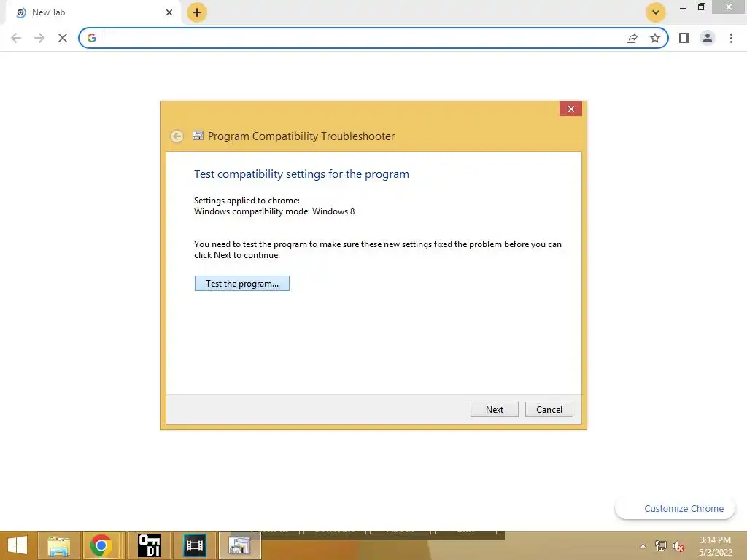Bookmark this tab with the star icon
747x560 pixels.
[x=655, y=38]
